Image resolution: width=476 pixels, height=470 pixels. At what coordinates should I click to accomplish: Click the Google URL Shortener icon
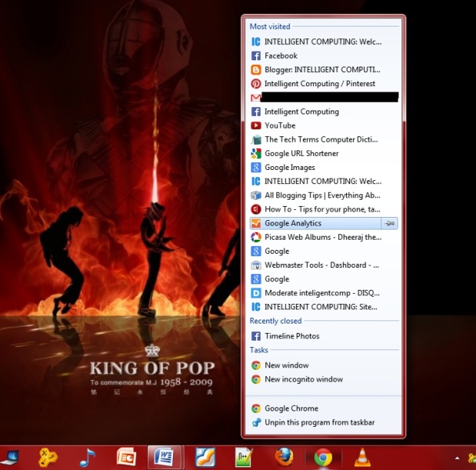(256, 154)
